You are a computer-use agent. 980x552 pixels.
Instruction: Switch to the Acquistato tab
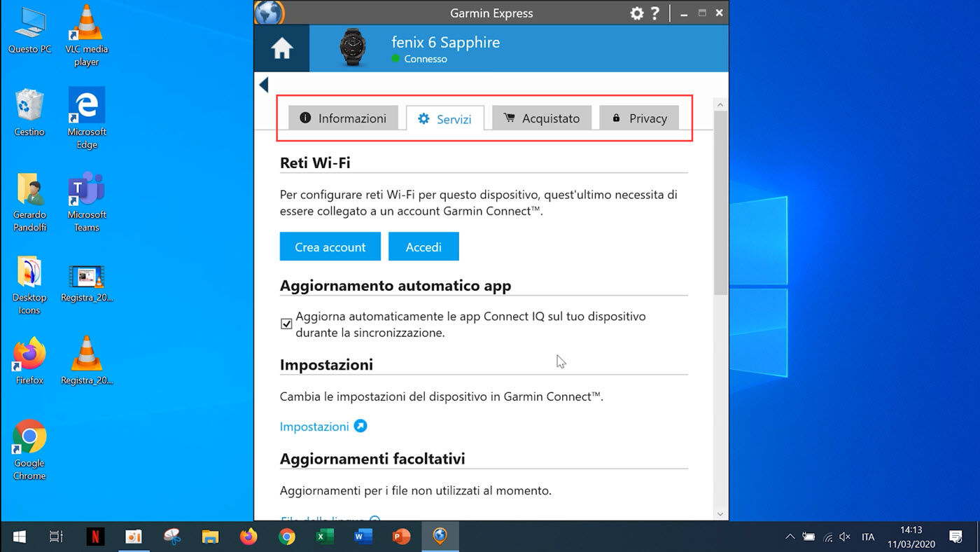click(541, 118)
